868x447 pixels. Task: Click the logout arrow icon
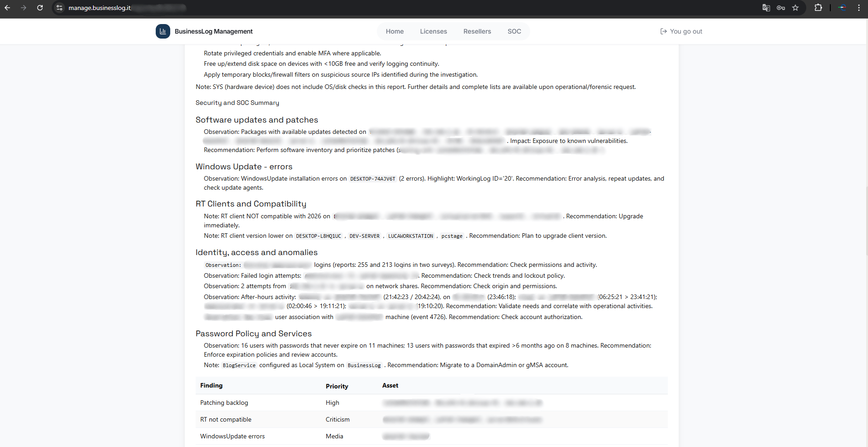click(x=663, y=31)
